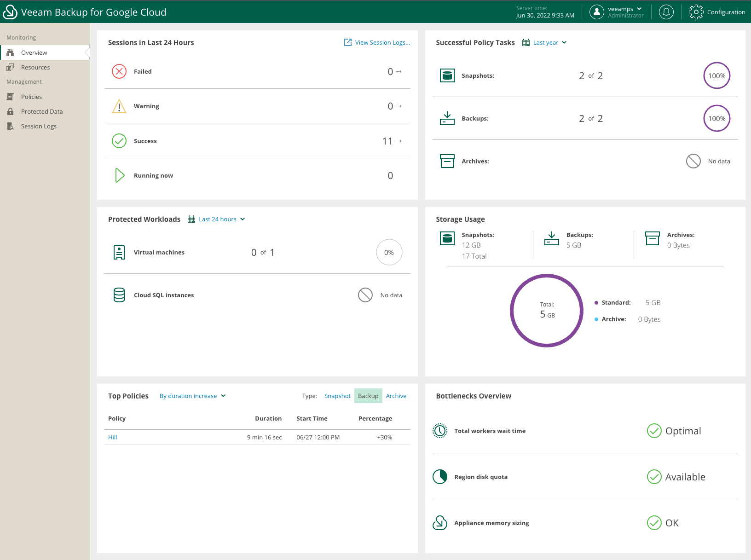Switch Top Policies type to Archive
The height and width of the screenshot is (560, 751).
click(x=396, y=396)
